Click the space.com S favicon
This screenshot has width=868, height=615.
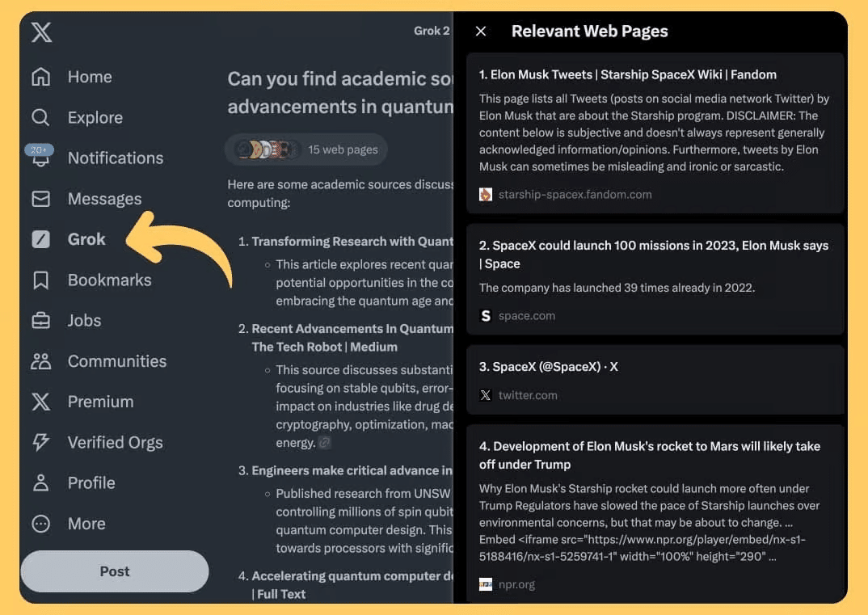tap(486, 315)
